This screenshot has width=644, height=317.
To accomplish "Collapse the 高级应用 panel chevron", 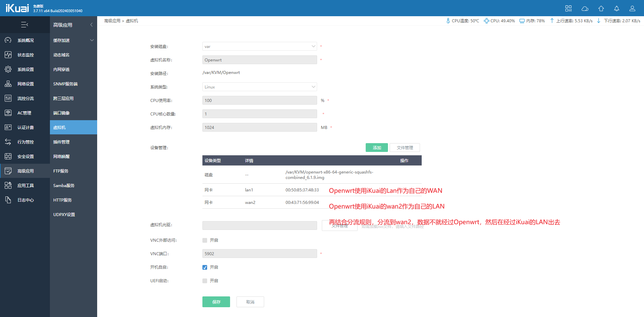I will [x=91, y=25].
